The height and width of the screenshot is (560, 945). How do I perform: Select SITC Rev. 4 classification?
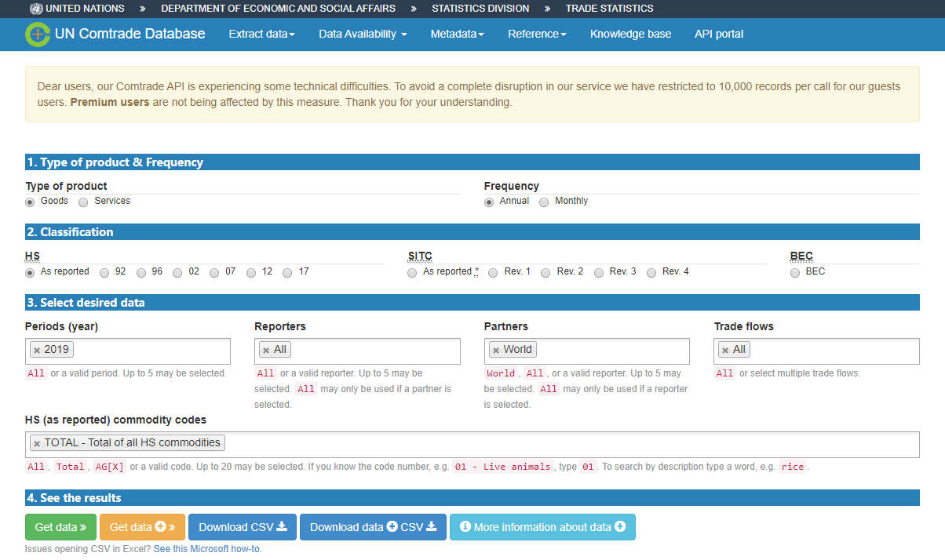pyautogui.click(x=651, y=272)
